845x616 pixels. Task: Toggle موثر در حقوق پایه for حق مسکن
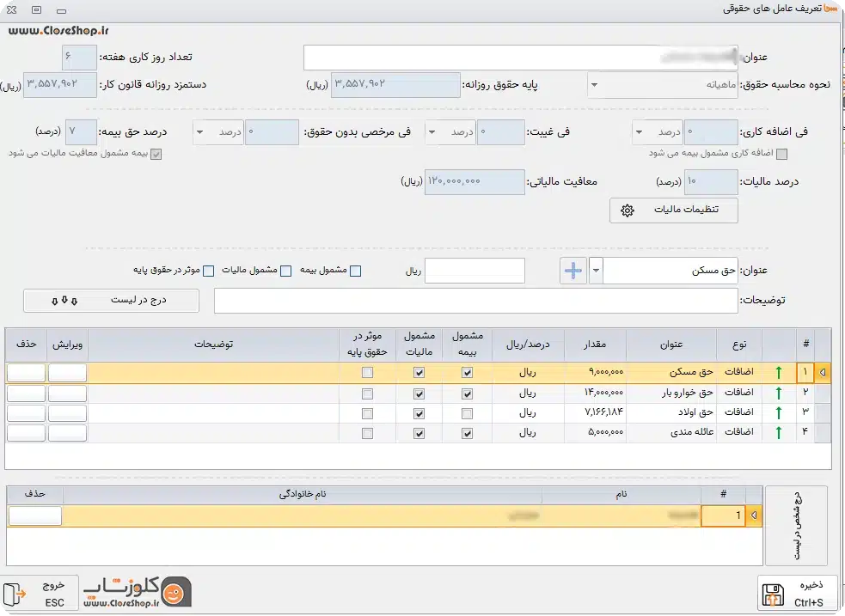367,373
